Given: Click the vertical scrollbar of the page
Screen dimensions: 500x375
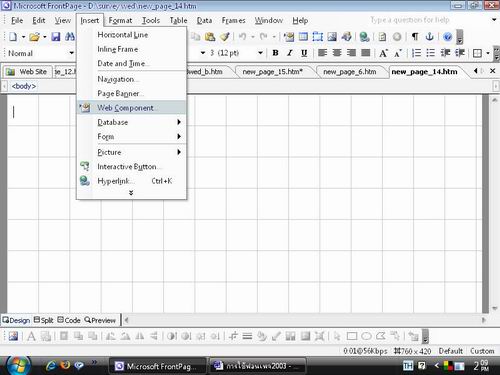Looking at the screenshot, I should coord(494,203).
